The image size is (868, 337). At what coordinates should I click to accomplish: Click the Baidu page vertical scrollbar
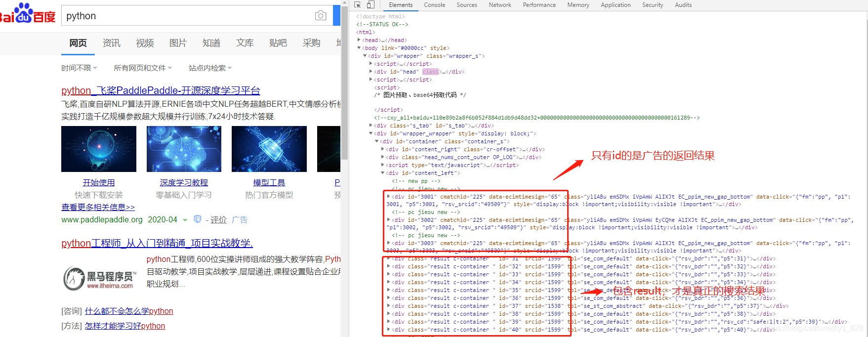coord(344,84)
